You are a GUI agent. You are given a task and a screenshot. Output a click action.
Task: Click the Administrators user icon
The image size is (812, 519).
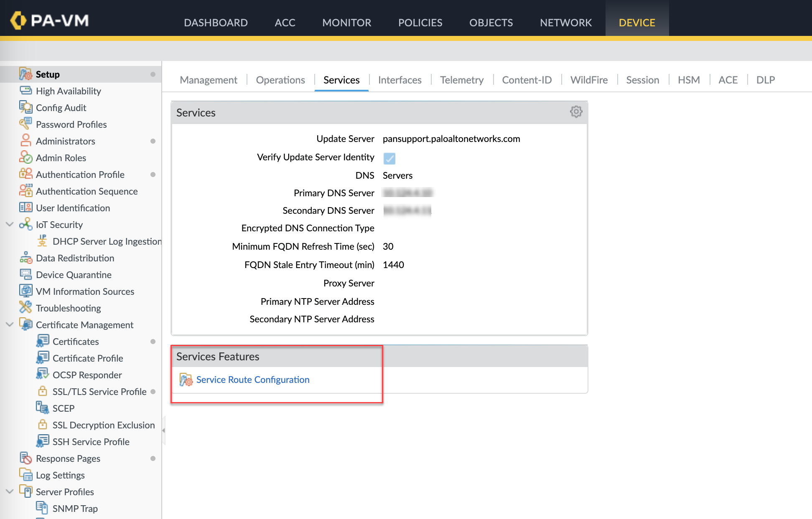point(25,141)
